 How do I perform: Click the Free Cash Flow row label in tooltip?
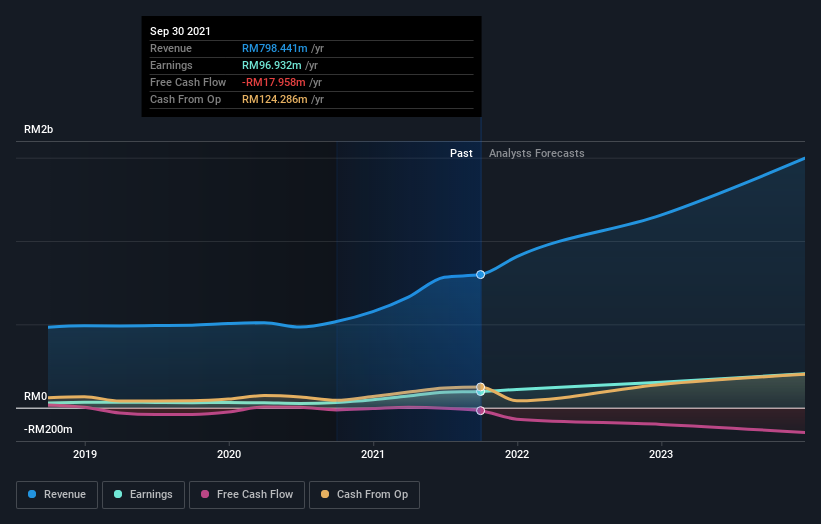(188, 82)
